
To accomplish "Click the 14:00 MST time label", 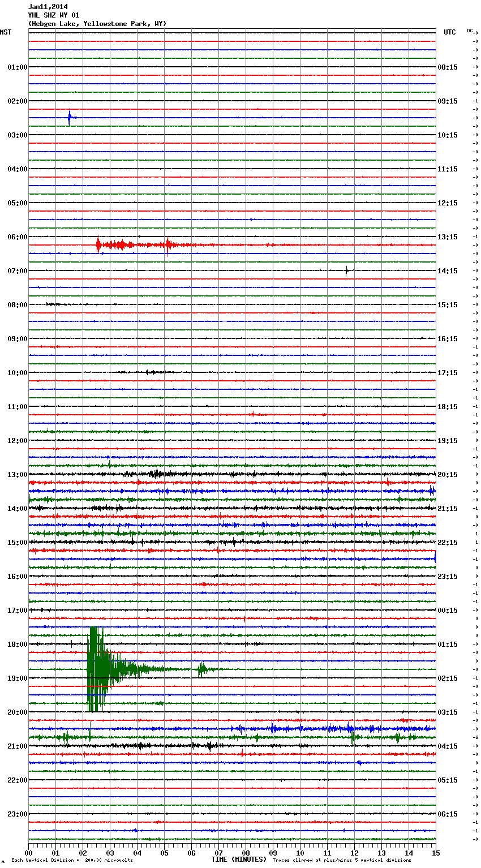I will (18, 509).
